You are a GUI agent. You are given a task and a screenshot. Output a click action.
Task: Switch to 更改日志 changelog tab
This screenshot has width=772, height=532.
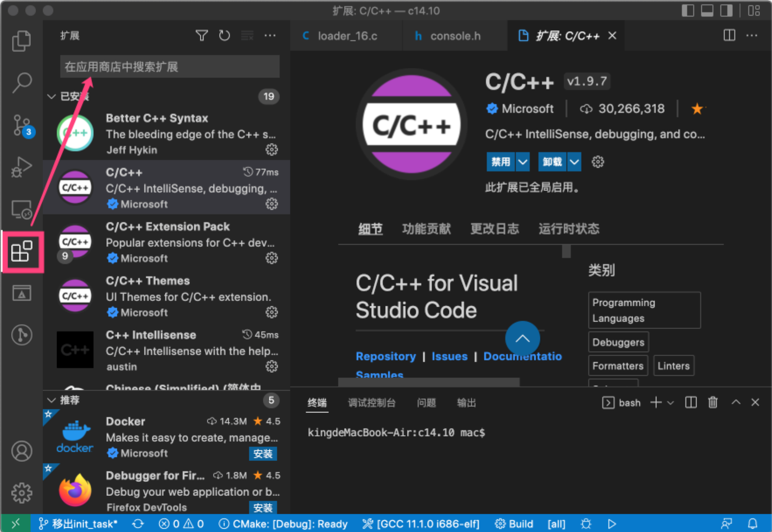[x=495, y=228]
